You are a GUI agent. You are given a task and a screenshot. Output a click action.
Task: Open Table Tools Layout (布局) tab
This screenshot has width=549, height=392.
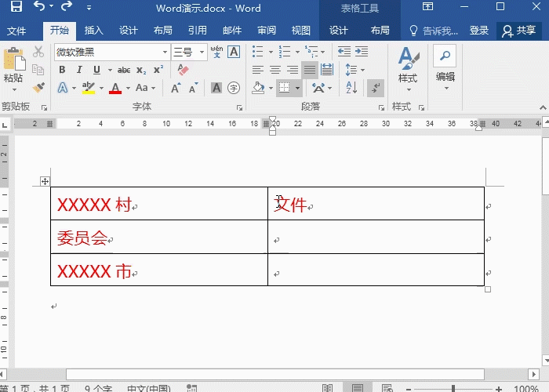380,31
